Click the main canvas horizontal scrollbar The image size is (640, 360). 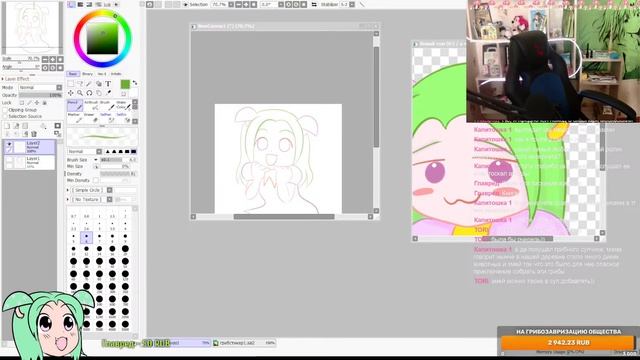pyautogui.click(x=284, y=217)
